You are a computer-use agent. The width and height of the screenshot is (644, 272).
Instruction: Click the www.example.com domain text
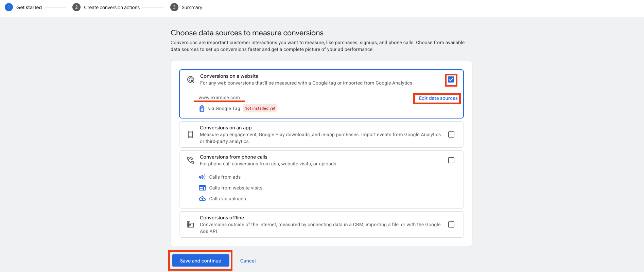pos(219,97)
